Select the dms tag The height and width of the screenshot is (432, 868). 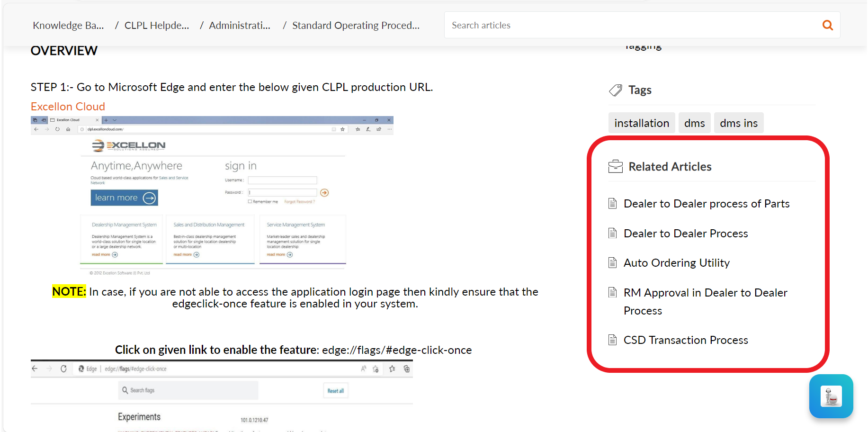point(694,123)
